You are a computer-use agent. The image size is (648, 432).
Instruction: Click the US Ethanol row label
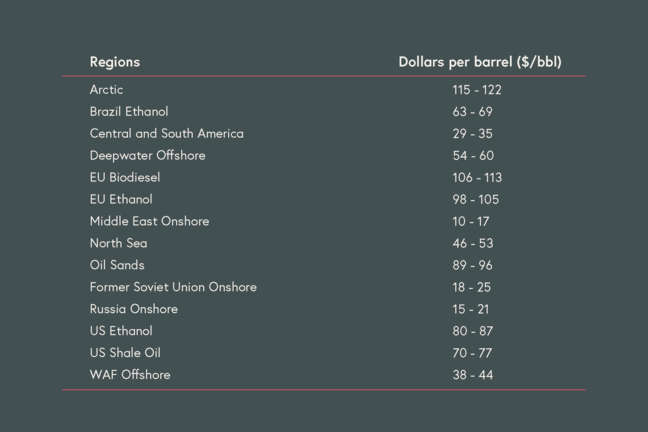(x=121, y=332)
